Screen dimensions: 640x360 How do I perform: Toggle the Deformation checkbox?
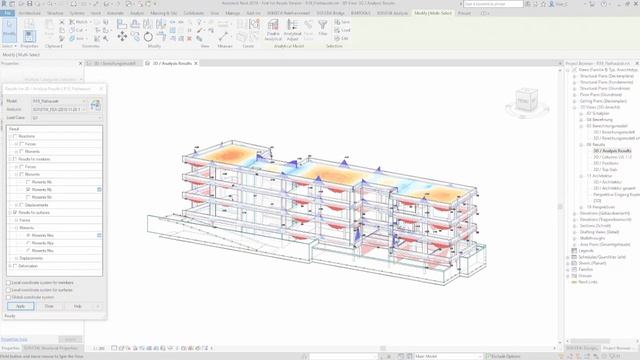(15, 266)
